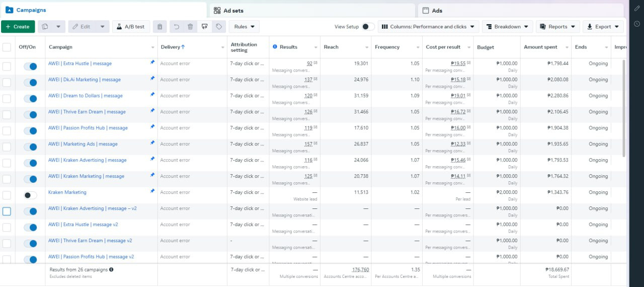Image resolution: width=644 pixels, height=287 pixels.
Task: Toggle the View Setup switch
Action: [x=368, y=27]
